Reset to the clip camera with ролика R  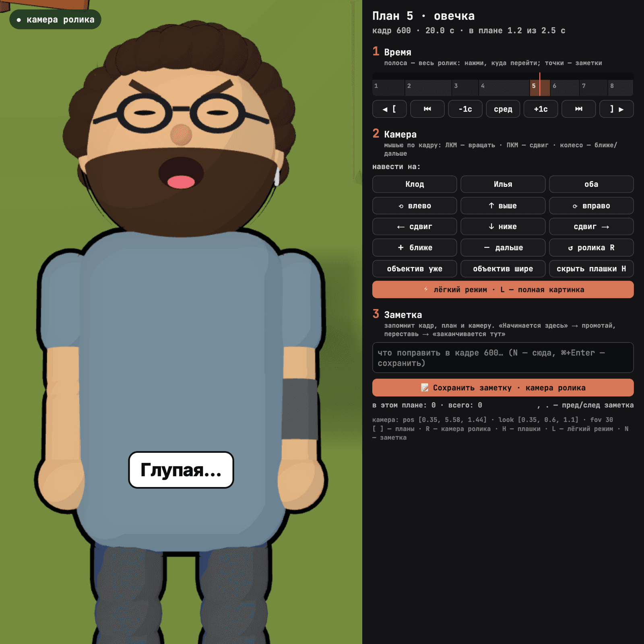click(591, 248)
